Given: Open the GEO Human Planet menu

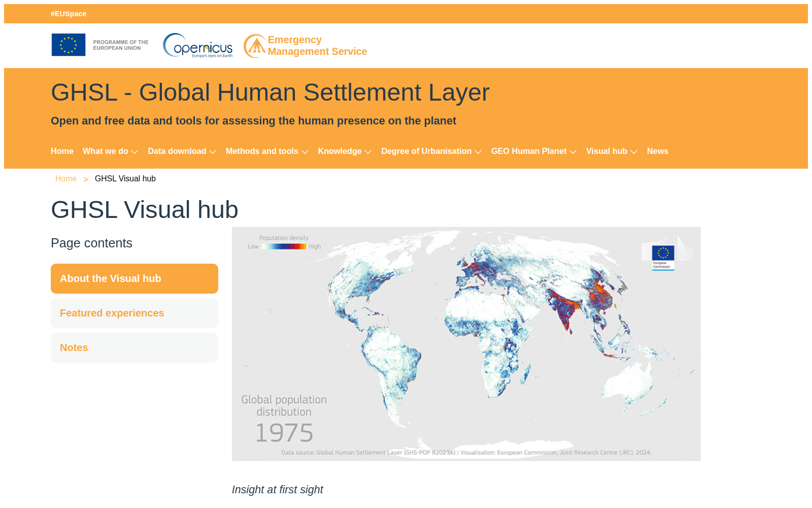Looking at the screenshot, I should [x=529, y=151].
